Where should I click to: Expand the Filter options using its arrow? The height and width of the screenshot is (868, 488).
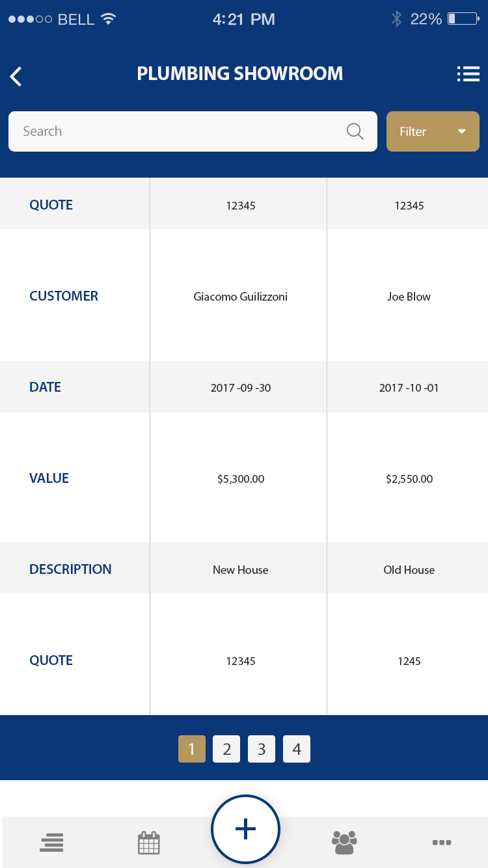click(x=461, y=131)
